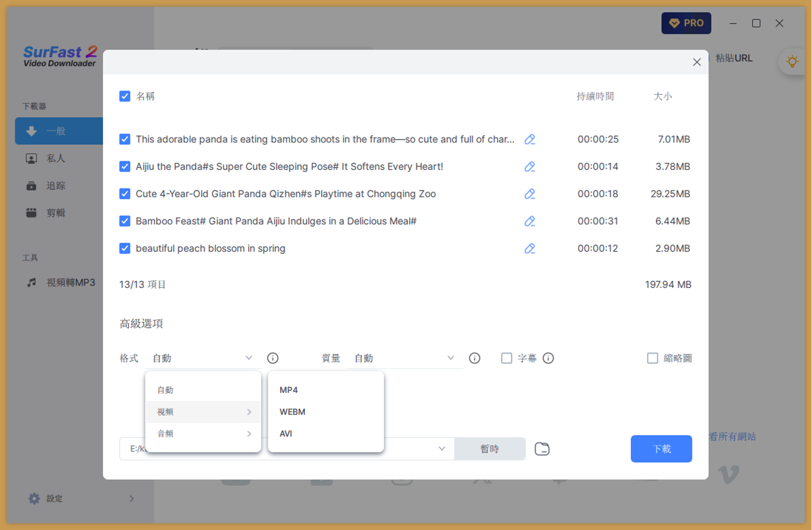Expand the save path dropdown arrow
The image size is (812, 530).
click(442, 449)
